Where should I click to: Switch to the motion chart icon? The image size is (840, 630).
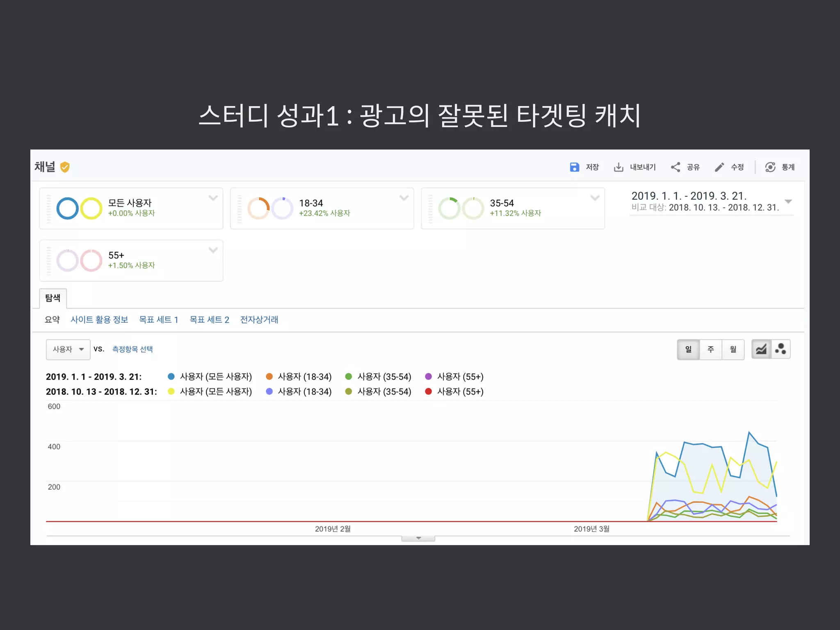click(781, 349)
